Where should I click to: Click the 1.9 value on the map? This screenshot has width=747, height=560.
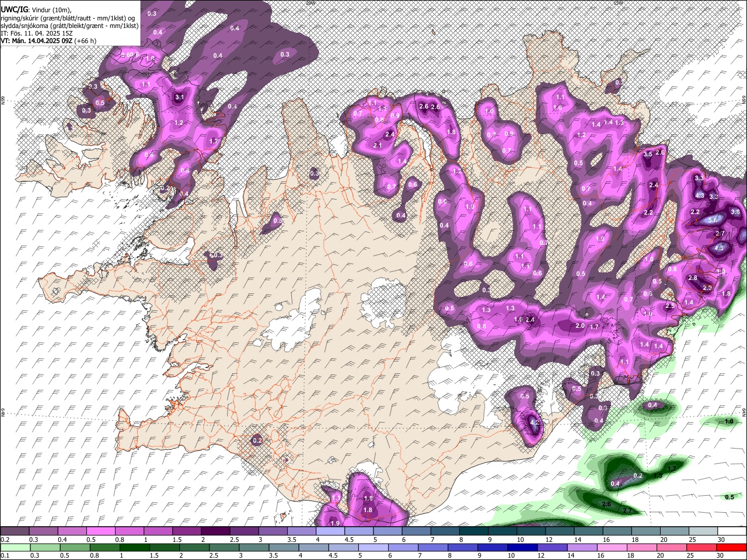click(x=335, y=523)
